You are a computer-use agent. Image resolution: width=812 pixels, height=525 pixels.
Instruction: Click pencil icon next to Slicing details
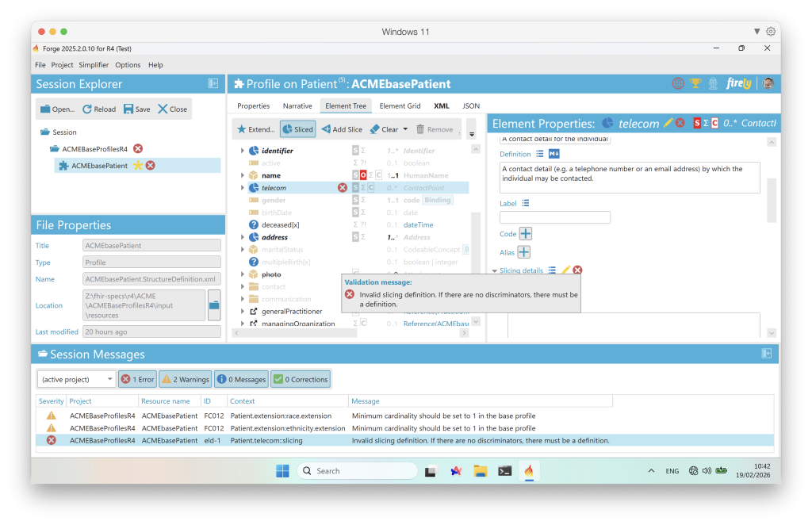(566, 270)
